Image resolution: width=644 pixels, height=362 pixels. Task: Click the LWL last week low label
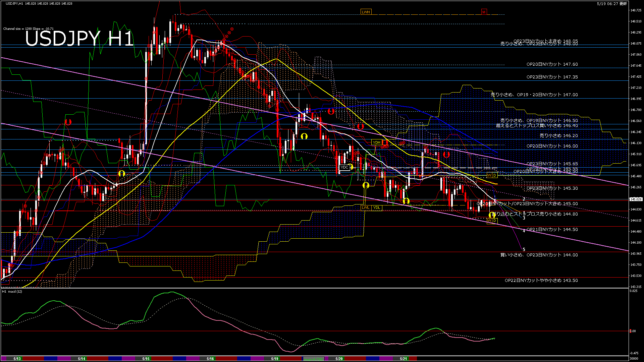[x=366, y=207]
